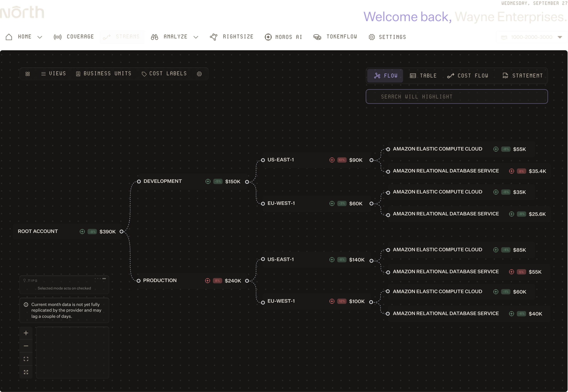Expand the Home menu chevron

40,37
